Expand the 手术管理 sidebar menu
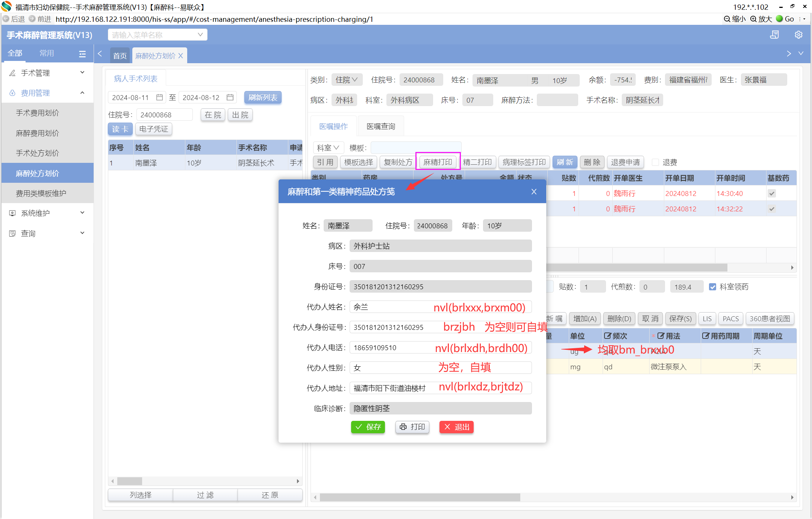Screen dimensions: 812x519 click(x=47, y=73)
